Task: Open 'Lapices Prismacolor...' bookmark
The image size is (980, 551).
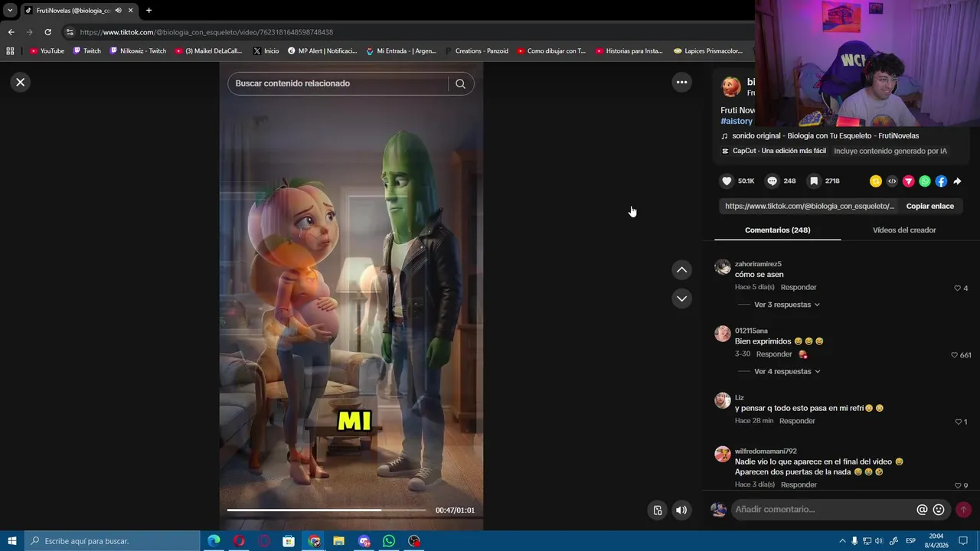Action: (x=708, y=51)
